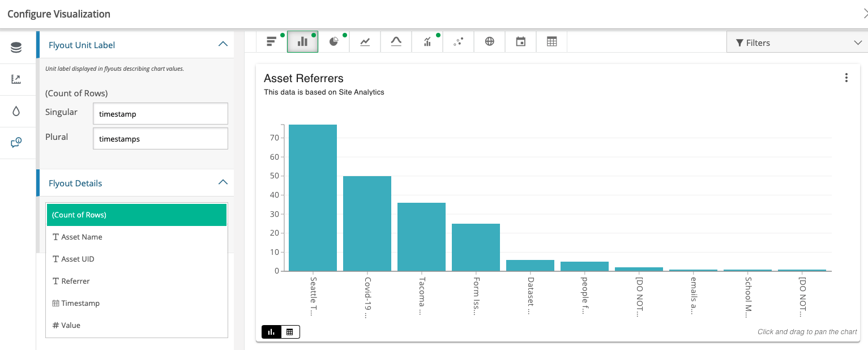Choose the calendar visualization type
Viewport: 868px width, 350px height.
(521, 42)
